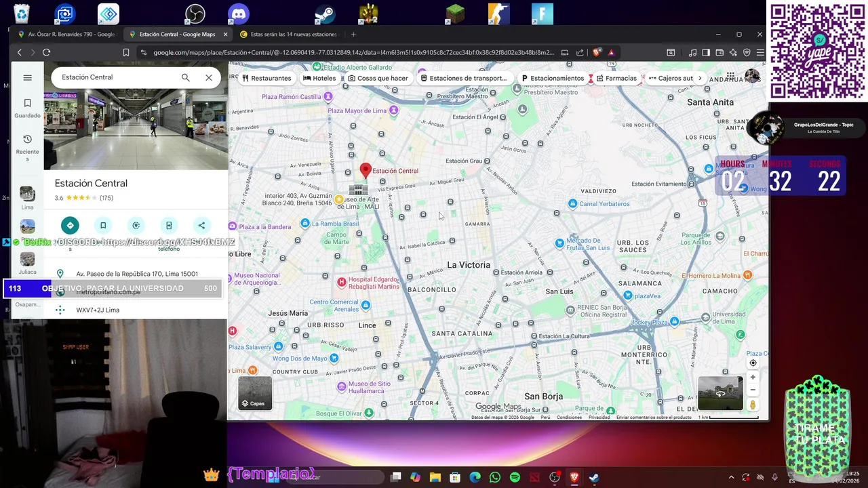Image resolution: width=868 pixels, height=488 pixels.
Task: Open the Brave main menu
Action: click(760, 52)
